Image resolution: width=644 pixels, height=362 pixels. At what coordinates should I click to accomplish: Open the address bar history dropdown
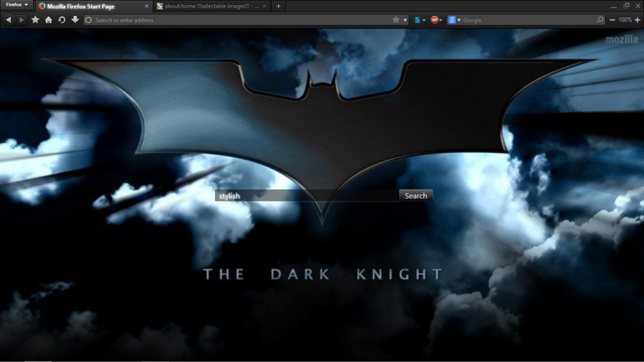tap(405, 20)
